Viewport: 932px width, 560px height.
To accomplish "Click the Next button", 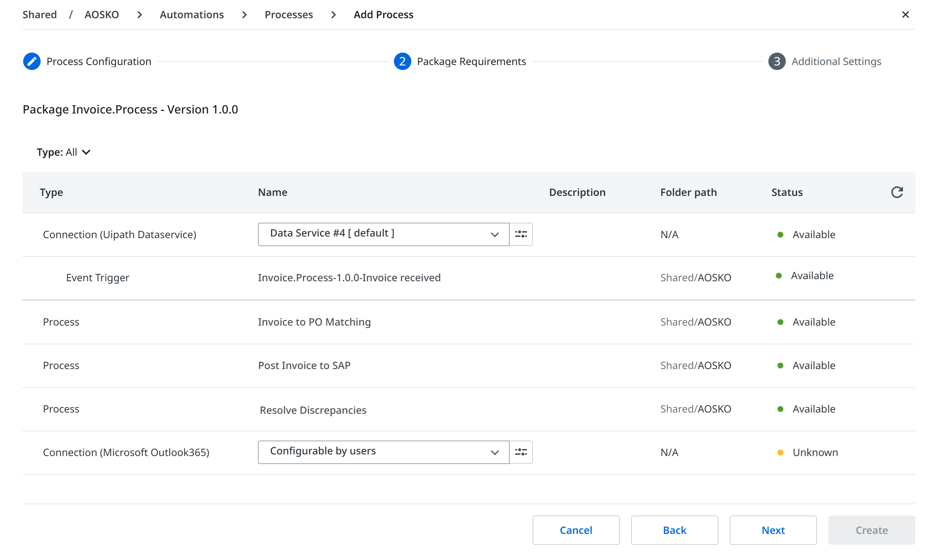I will tap(773, 530).
